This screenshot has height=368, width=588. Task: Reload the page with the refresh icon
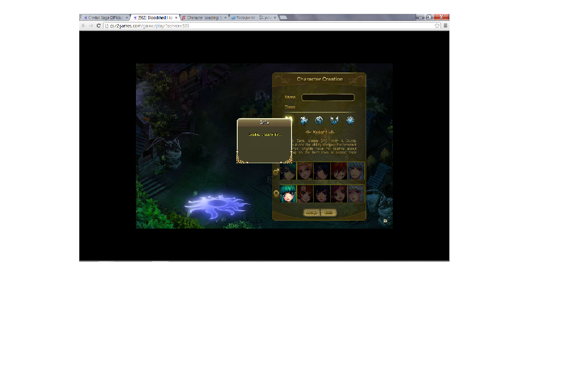click(98, 26)
